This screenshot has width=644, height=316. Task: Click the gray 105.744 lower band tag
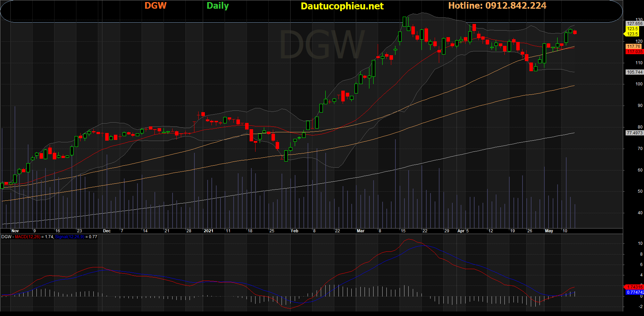click(634, 72)
